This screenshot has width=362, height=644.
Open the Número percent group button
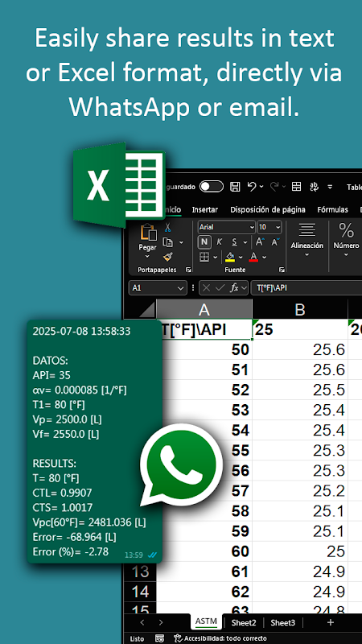346,241
